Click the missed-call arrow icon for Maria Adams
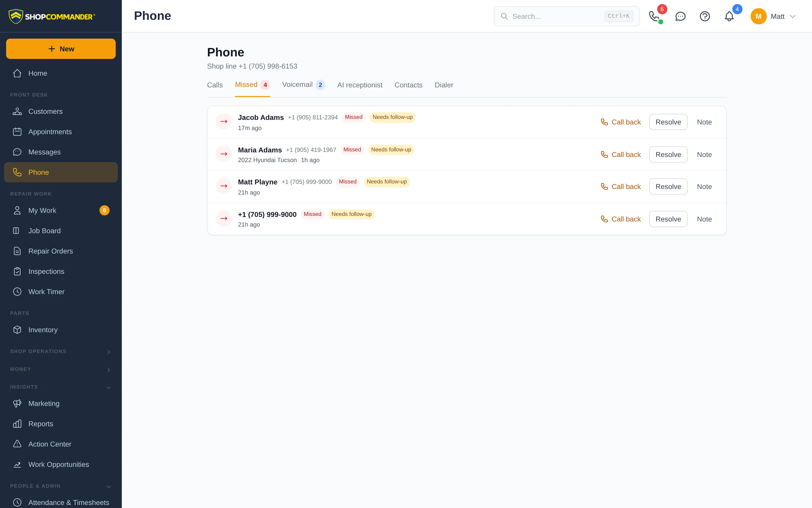This screenshot has height=508, width=812. [224, 154]
